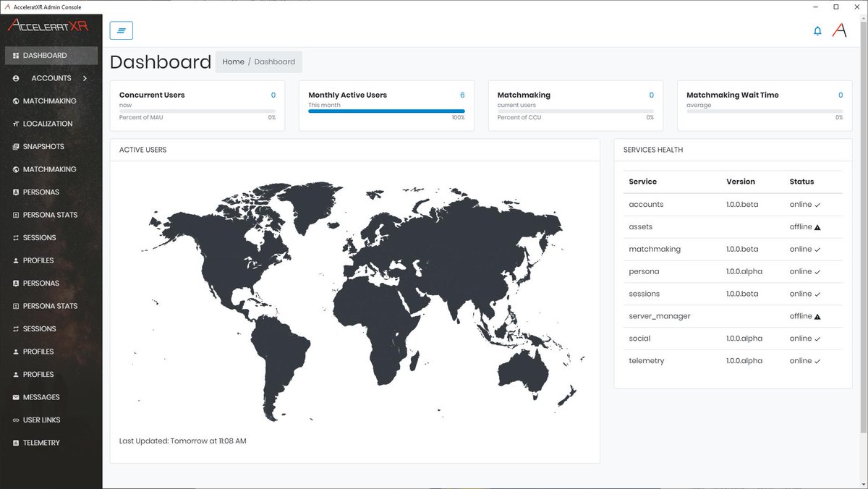The width and height of the screenshot is (868, 489).
Task: Select the accounts service name
Action: 646,205
